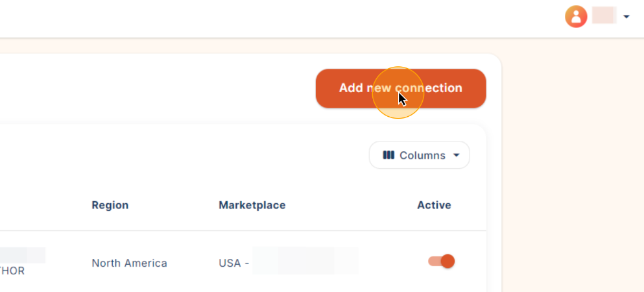
Task: Click the word Columns in selector
Action: [x=422, y=155]
